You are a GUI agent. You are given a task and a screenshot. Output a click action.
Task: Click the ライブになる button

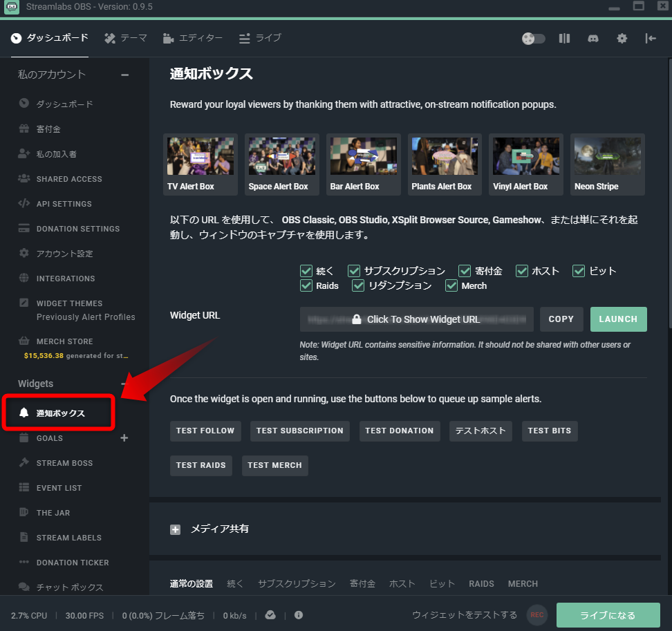click(x=608, y=615)
